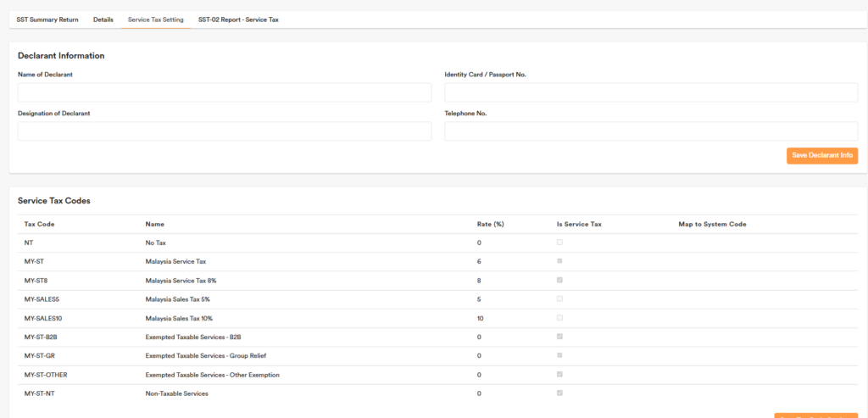Click Identity Card / Passport No. field
Viewport: 868px width, 418px height.
click(x=651, y=92)
